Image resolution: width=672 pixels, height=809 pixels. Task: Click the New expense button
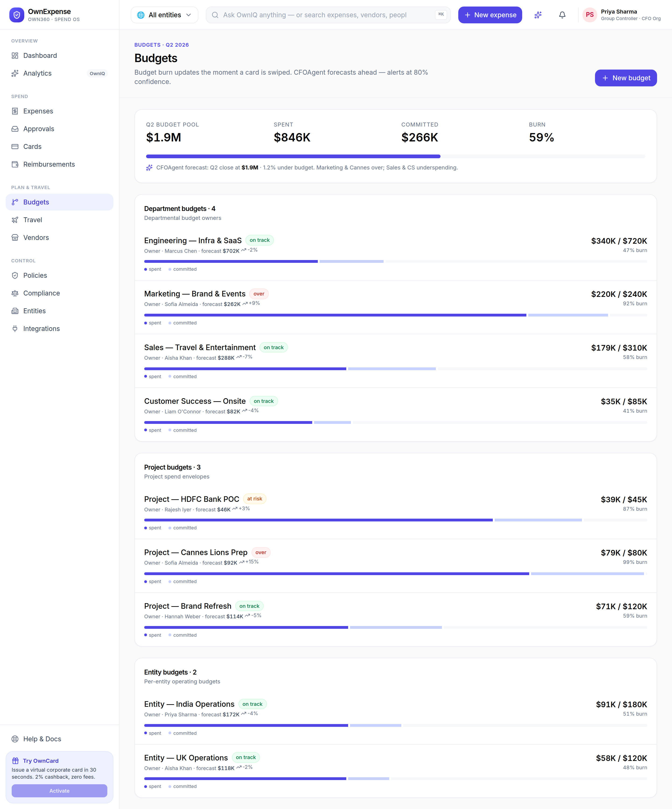[x=490, y=15]
